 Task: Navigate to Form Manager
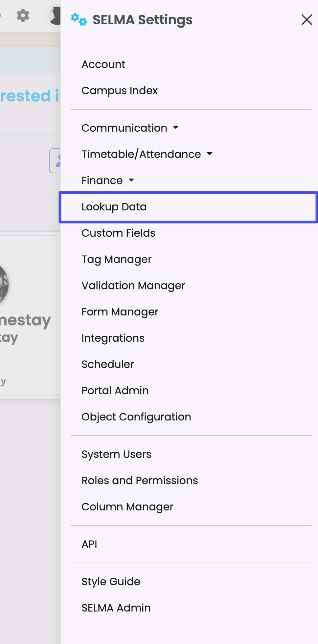(120, 312)
